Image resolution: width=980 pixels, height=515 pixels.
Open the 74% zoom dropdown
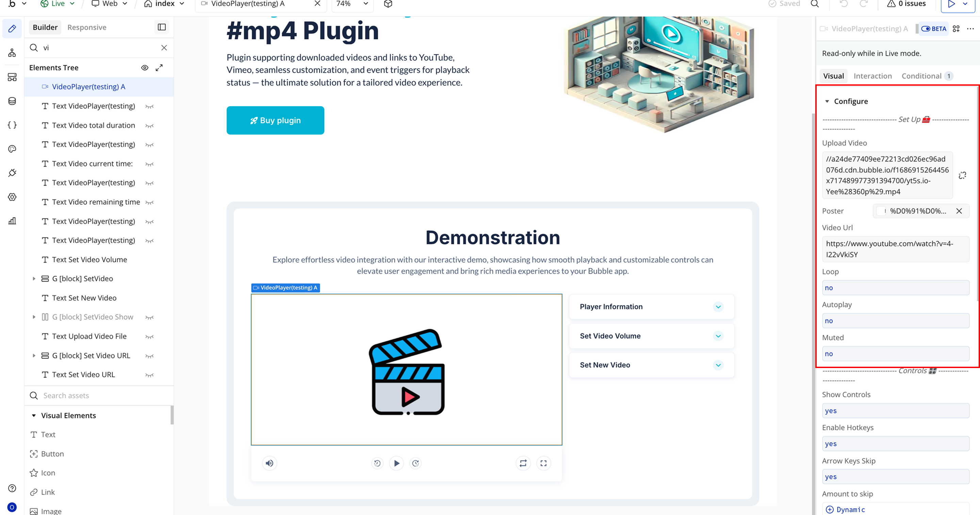352,4
